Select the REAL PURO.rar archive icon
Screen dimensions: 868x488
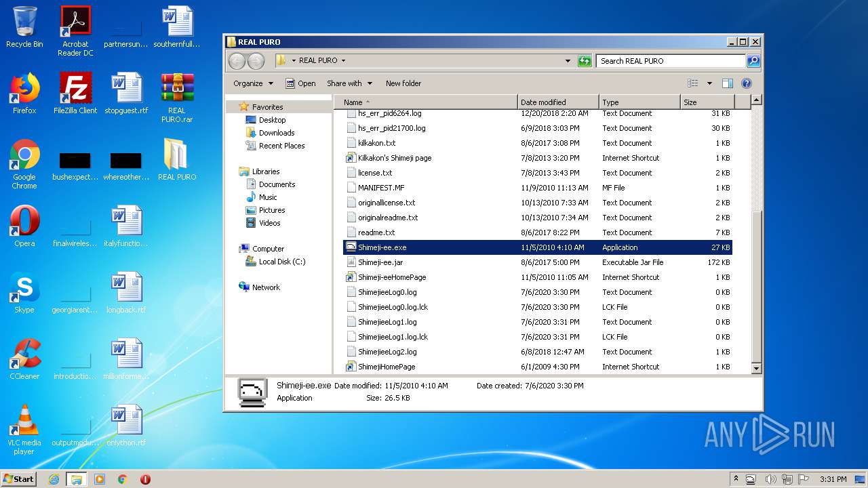(x=177, y=98)
